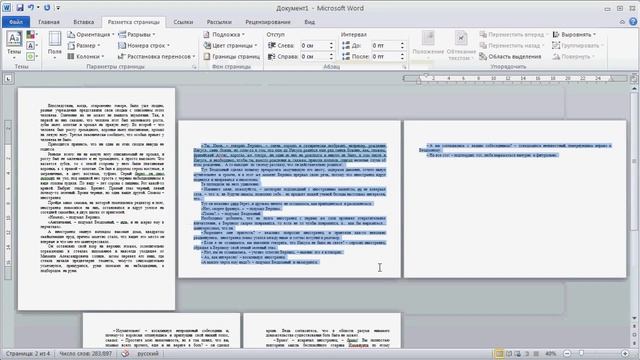Open Подложка watermark dropdown
Screen dimensions: 640x360
tap(224, 35)
